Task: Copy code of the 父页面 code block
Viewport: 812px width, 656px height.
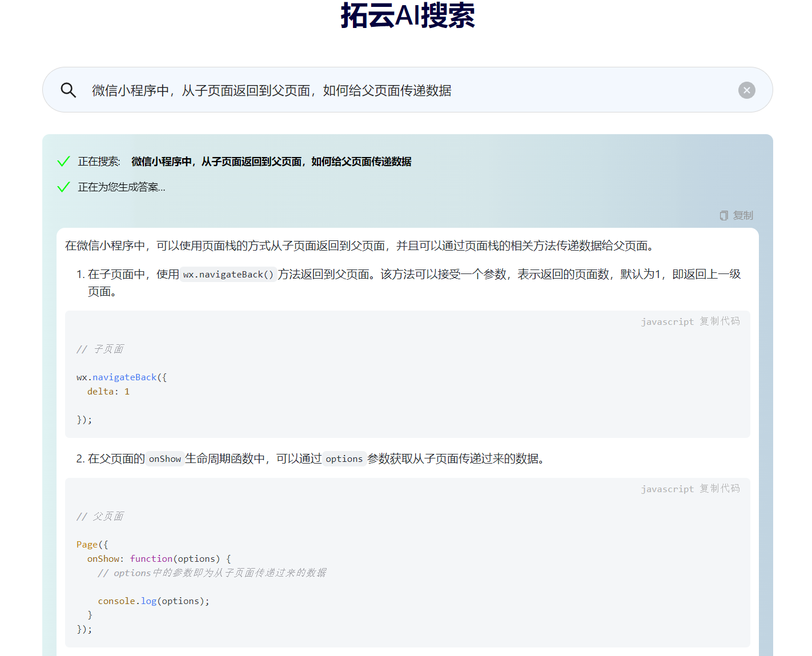Action: 719,489
